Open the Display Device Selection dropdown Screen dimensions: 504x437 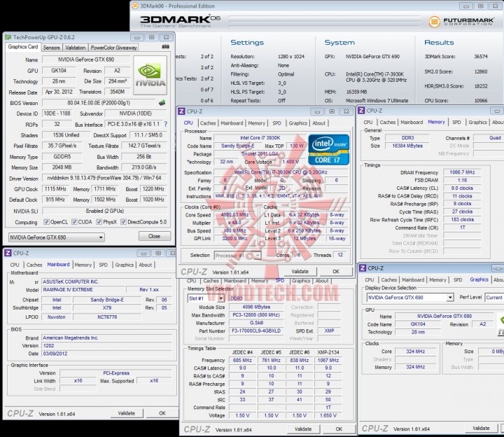pyautogui.click(x=410, y=298)
